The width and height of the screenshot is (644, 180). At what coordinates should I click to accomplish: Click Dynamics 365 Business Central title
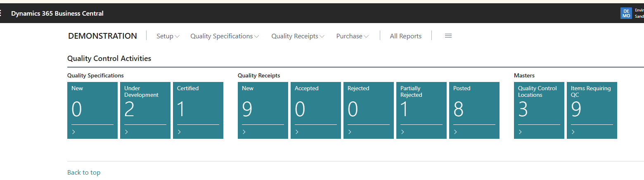[x=57, y=13]
